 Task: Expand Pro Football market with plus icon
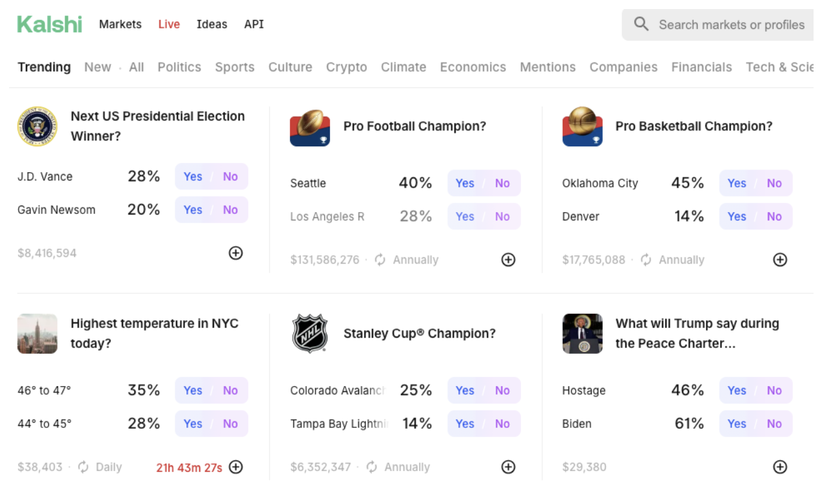(x=509, y=260)
